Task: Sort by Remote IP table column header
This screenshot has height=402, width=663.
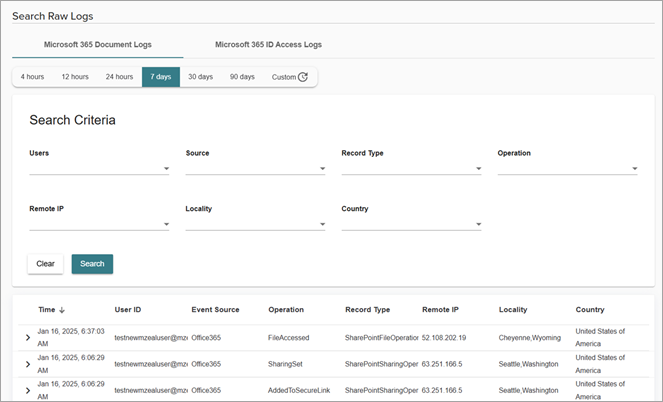Action: (x=440, y=310)
